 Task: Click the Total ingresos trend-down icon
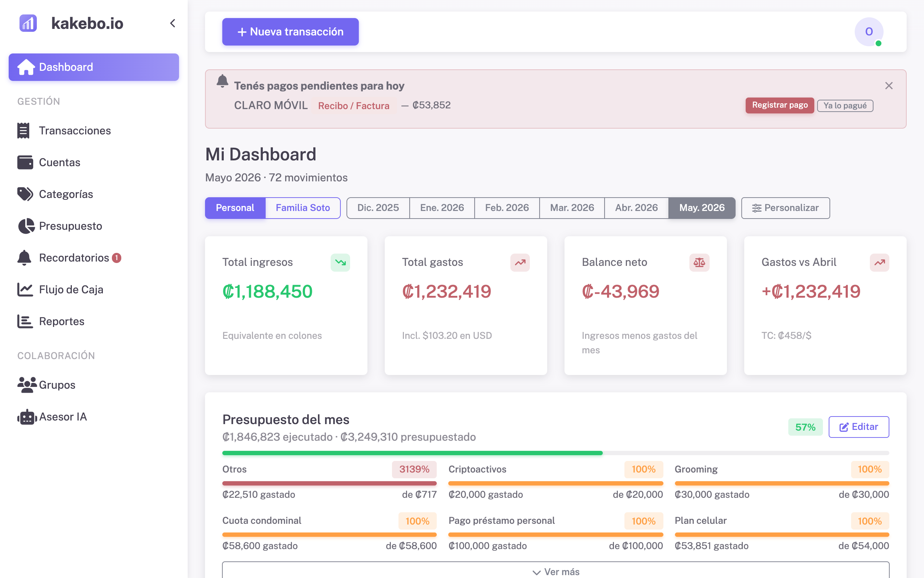(x=340, y=262)
